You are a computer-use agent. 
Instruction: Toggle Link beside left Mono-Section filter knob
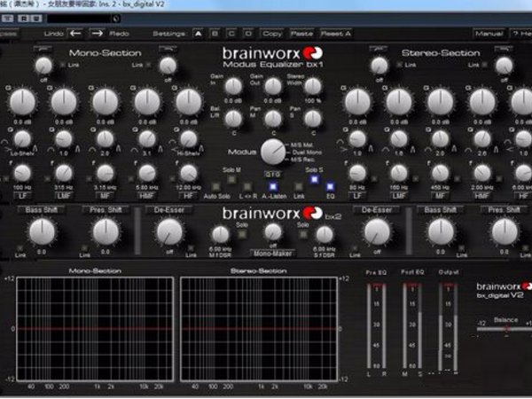[63, 65]
